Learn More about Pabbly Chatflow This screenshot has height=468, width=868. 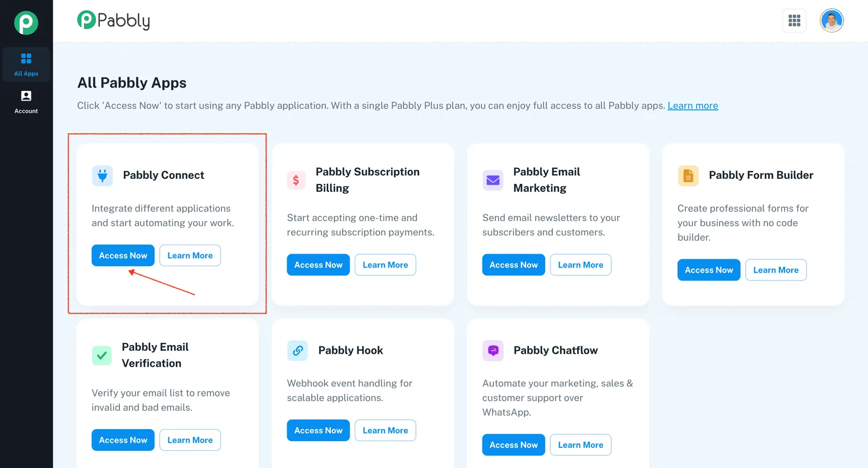coord(581,445)
